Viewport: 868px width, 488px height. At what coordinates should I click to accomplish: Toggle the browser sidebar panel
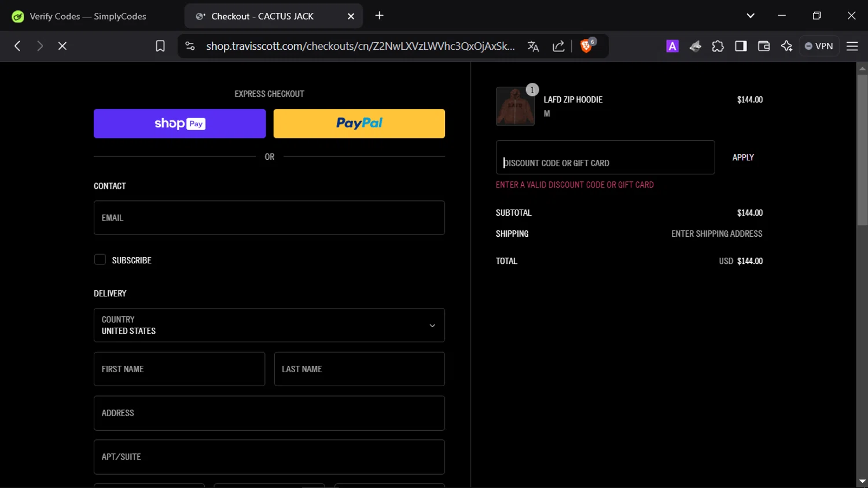[x=741, y=46]
